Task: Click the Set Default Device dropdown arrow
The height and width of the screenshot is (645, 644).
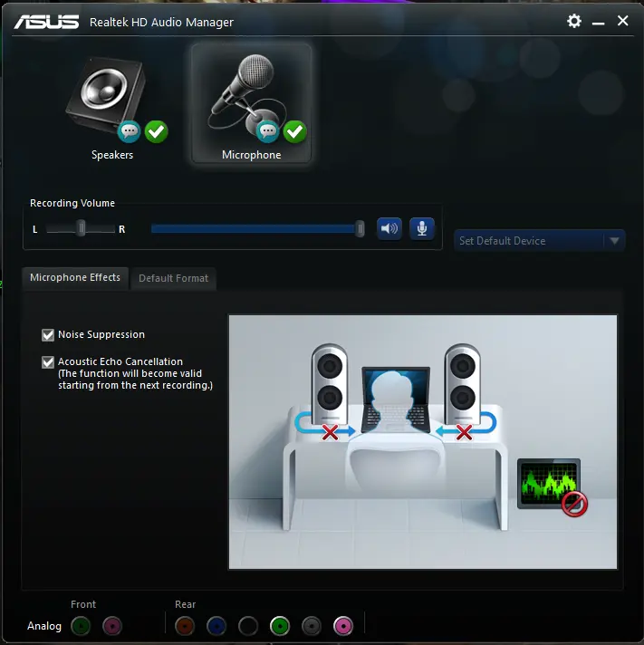Action: [614, 241]
